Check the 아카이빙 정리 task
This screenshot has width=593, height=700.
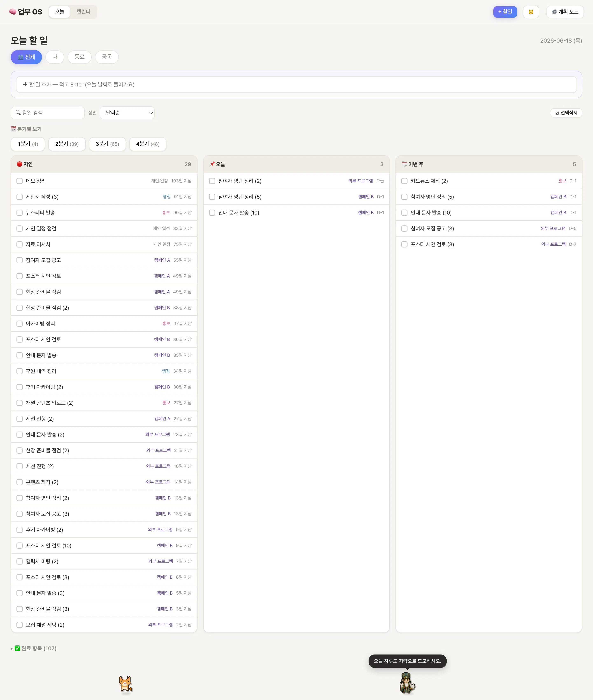click(20, 324)
